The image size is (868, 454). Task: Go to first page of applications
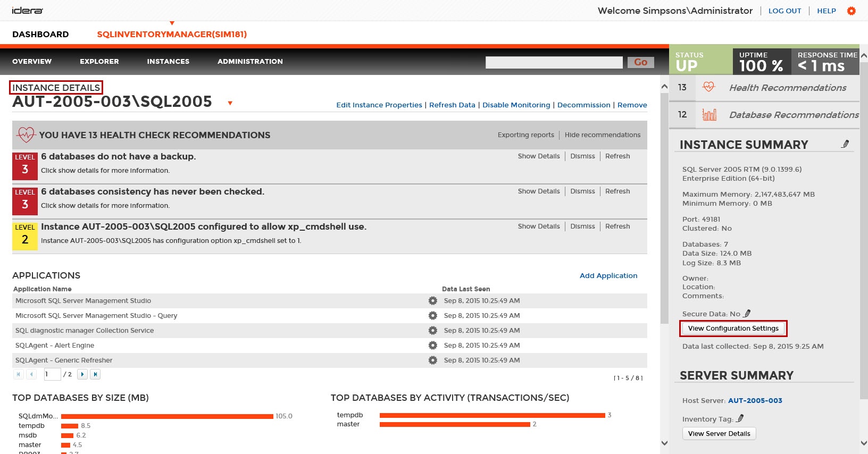19,374
